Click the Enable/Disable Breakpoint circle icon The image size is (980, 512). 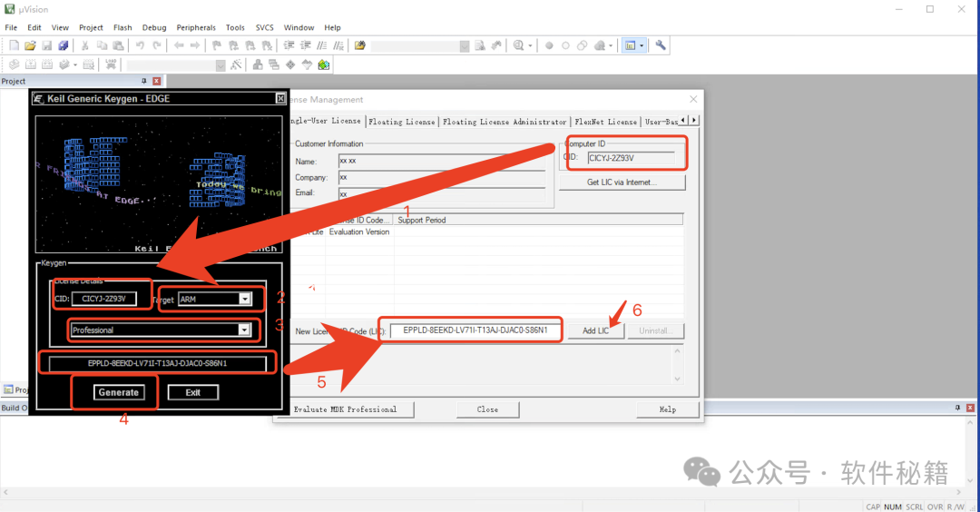565,45
